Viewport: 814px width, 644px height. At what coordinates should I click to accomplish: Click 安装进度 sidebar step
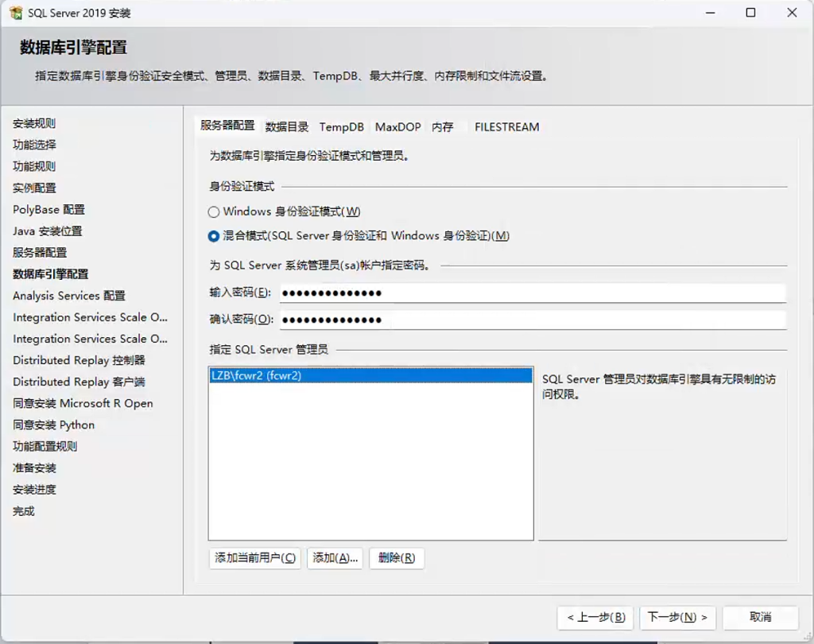coord(34,490)
